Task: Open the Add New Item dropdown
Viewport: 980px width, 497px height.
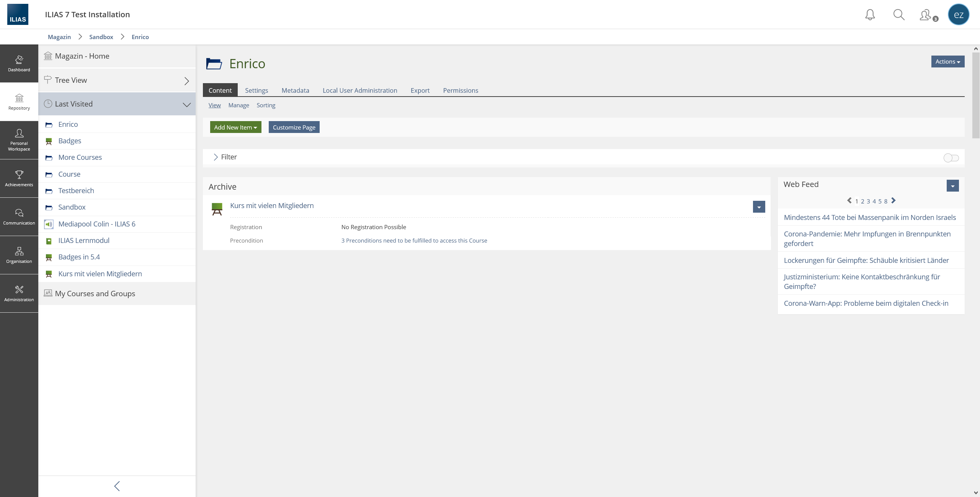Action: [235, 127]
